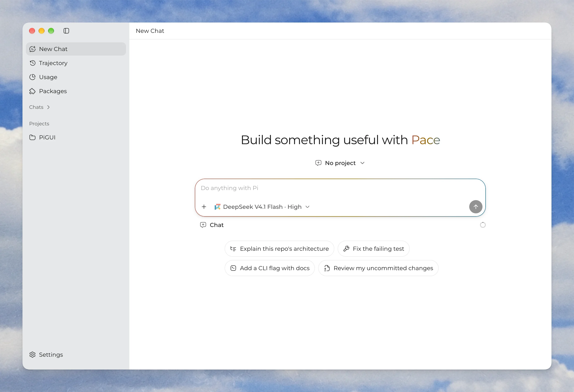
Task: Select the PiGUI project
Action: [x=76, y=137]
